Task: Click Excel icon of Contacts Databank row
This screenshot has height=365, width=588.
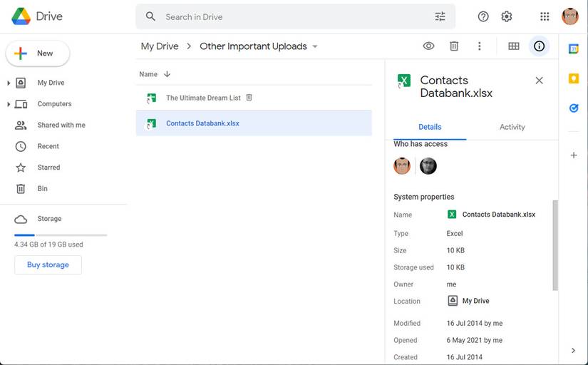Action: pyautogui.click(x=151, y=123)
